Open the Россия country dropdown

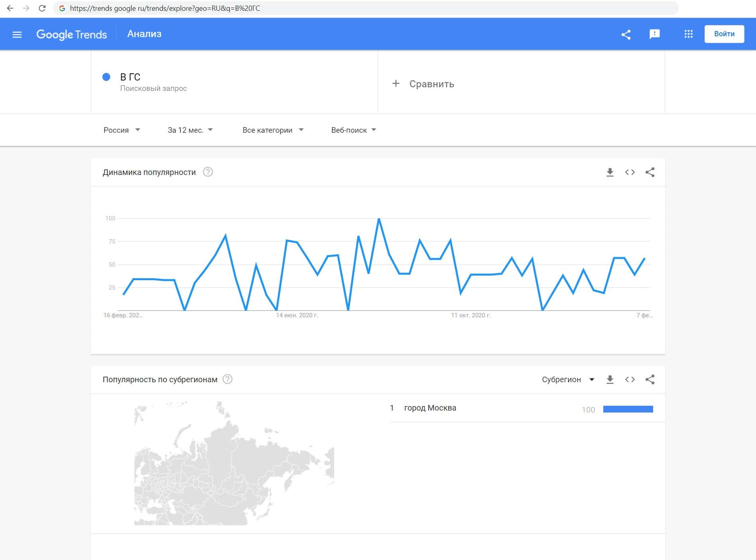click(x=122, y=130)
